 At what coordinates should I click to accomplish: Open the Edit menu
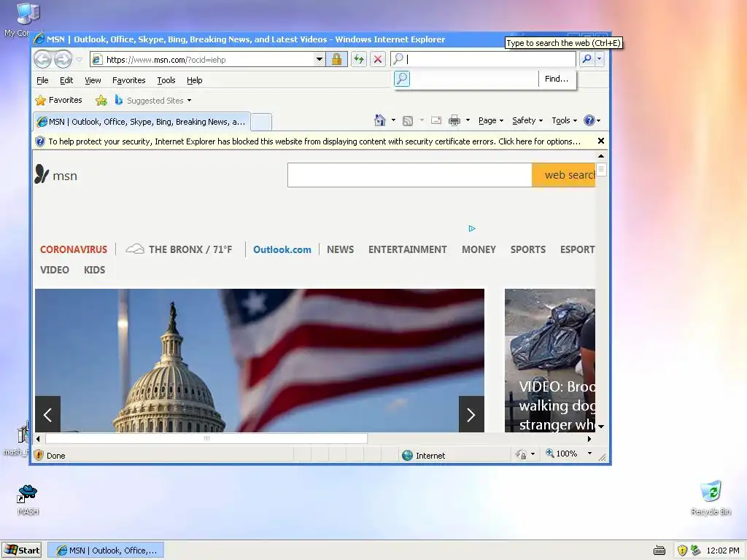[x=66, y=80]
